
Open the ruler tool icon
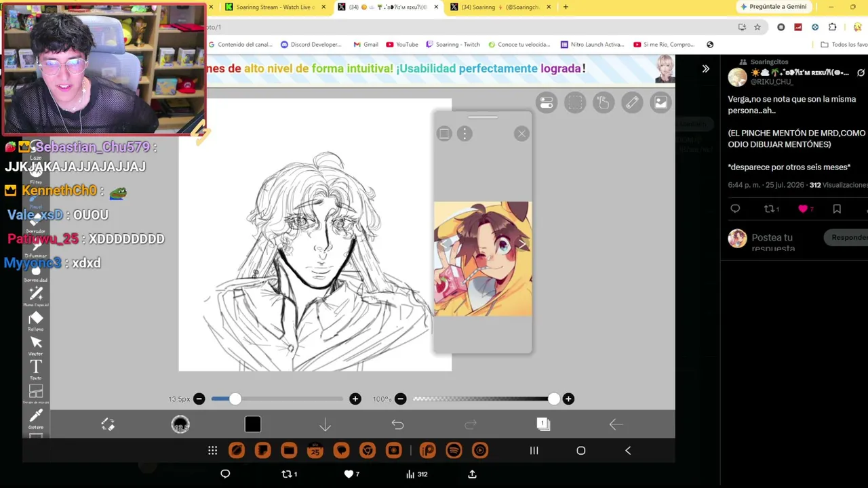point(632,102)
